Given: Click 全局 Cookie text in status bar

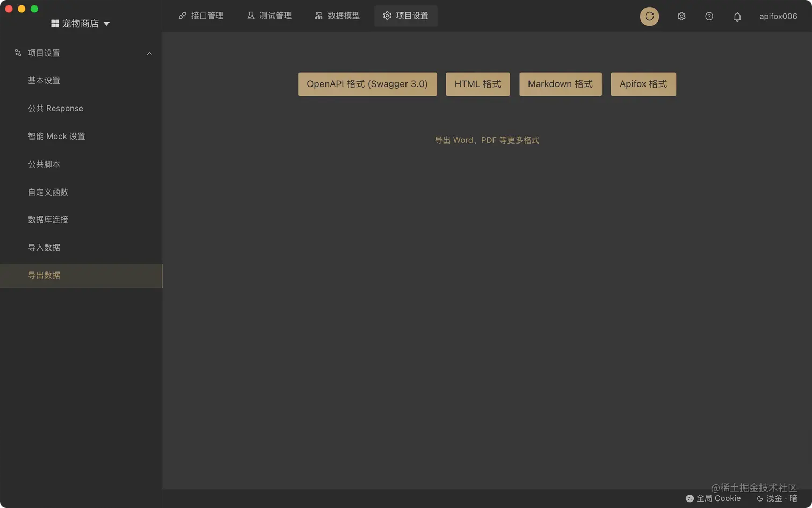Looking at the screenshot, I should (x=719, y=498).
